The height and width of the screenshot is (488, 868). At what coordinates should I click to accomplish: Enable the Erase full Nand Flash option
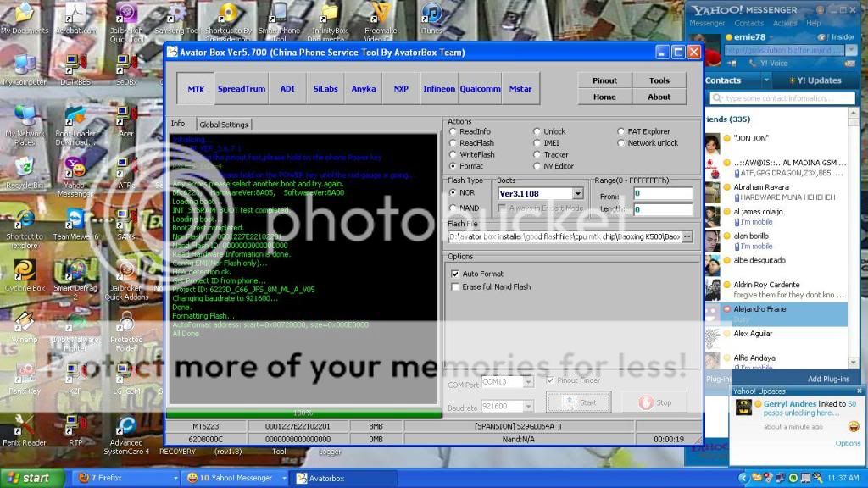(455, 286)
